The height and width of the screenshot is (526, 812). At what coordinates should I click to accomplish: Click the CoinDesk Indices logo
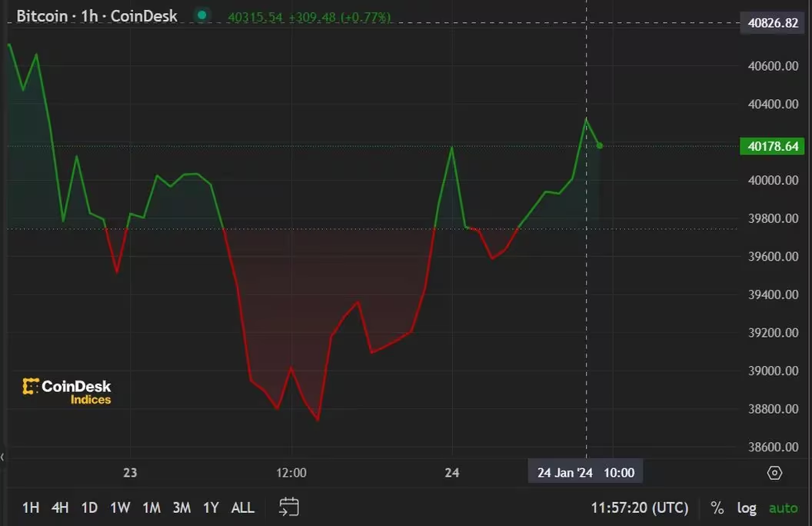tap(67, 391)
